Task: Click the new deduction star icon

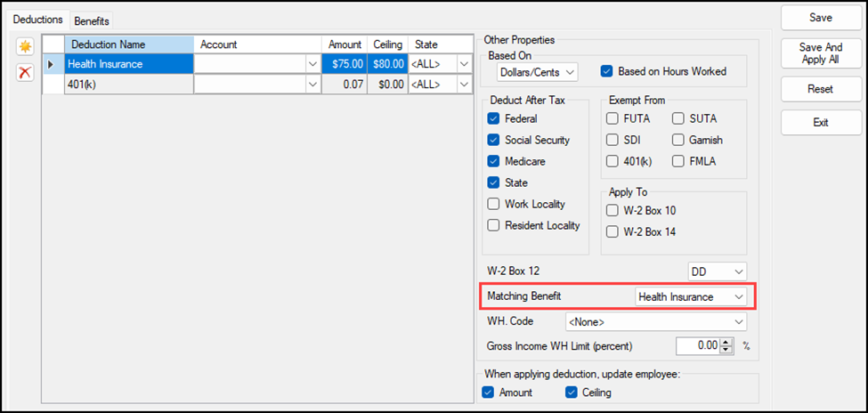Action: coord(25,46)
